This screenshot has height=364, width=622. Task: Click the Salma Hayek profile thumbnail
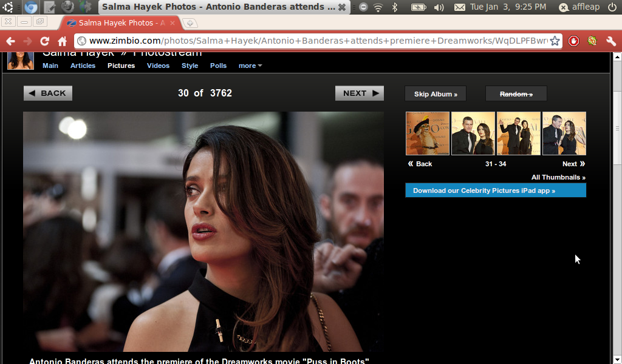[x=21, y=61]
